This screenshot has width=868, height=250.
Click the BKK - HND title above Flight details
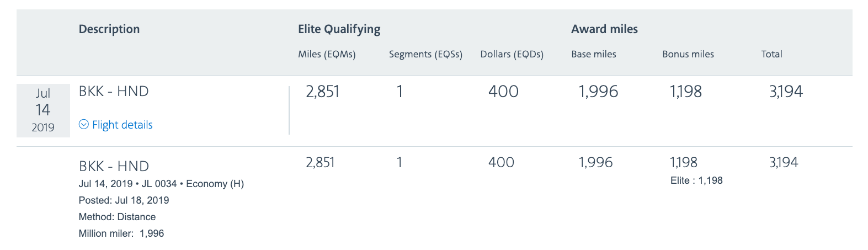(114, 91)
